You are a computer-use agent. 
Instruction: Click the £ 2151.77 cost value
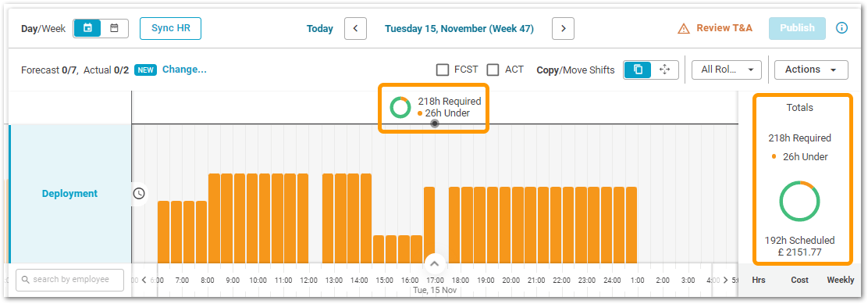tap(799, 252)
